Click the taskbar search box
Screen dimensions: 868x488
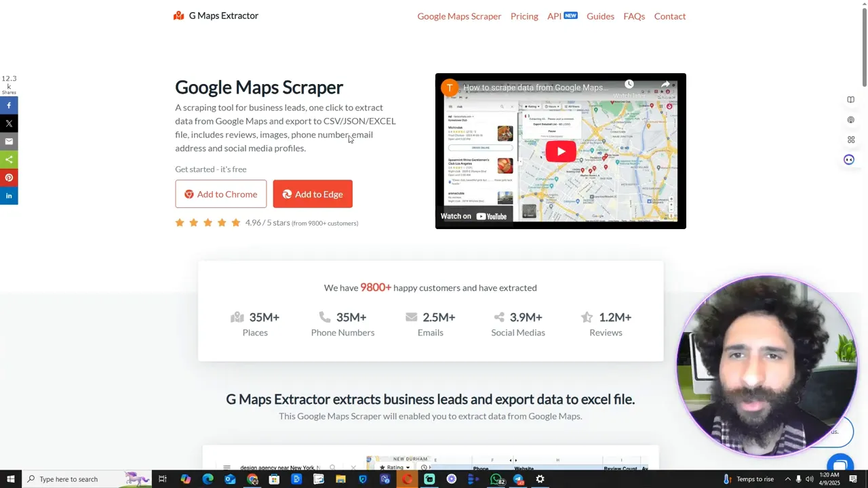[88, 479]
